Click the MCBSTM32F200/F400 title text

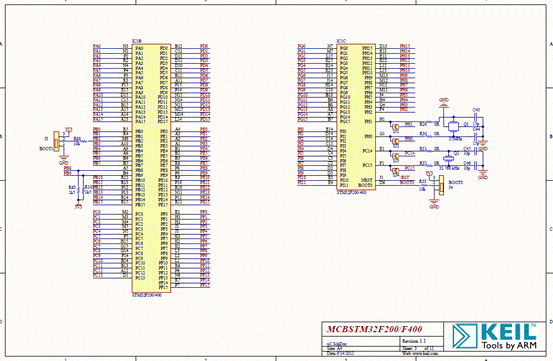click(375, 329)
